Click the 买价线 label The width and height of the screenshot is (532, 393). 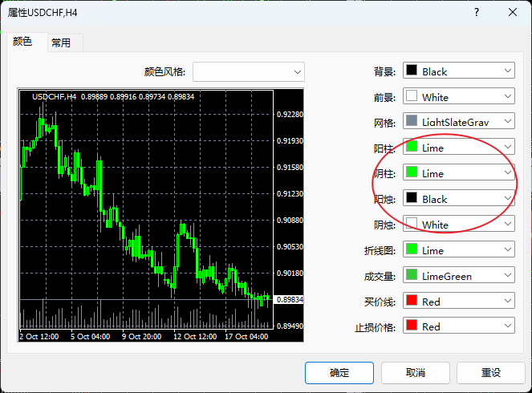380,302
